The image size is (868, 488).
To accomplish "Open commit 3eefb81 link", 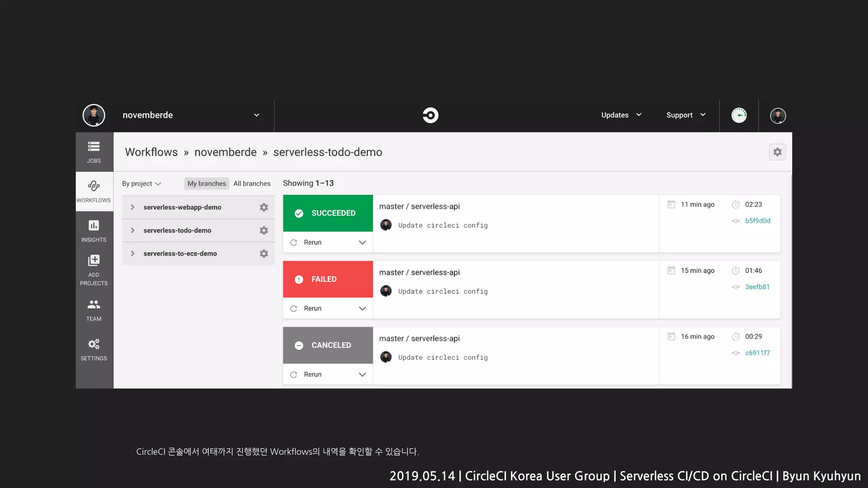I will pyautogui.click(x=757, y=287).
